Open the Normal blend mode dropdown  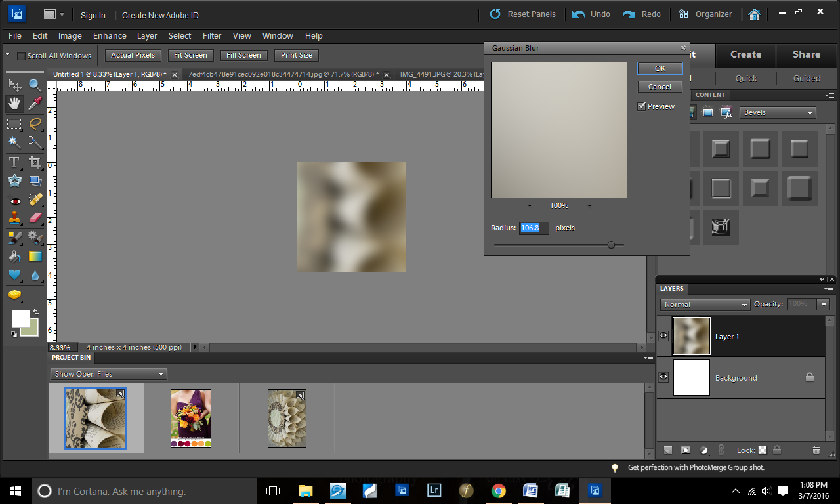tap(705, 304)
